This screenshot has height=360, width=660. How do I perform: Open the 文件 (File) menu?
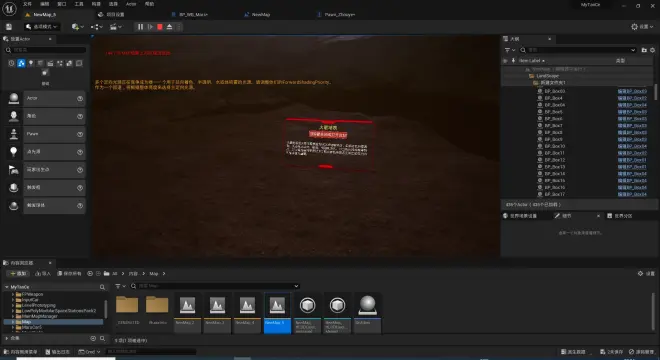coord(27,4)
